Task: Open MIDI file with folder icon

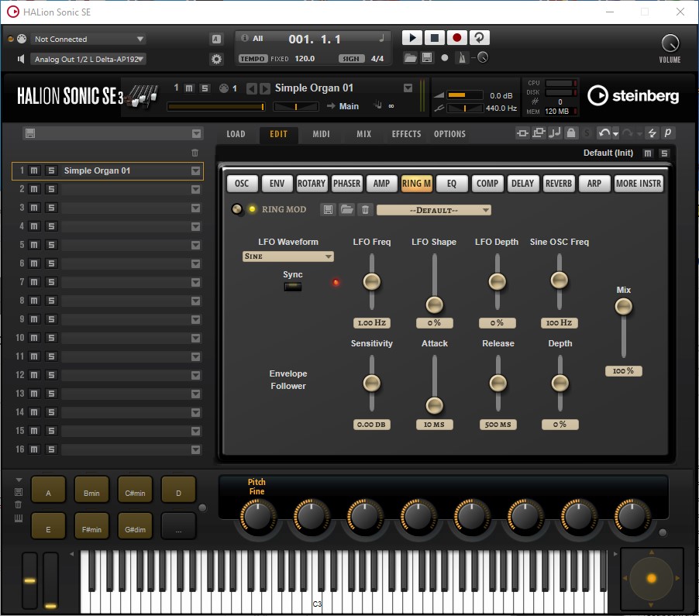Action: pos(410,57)
